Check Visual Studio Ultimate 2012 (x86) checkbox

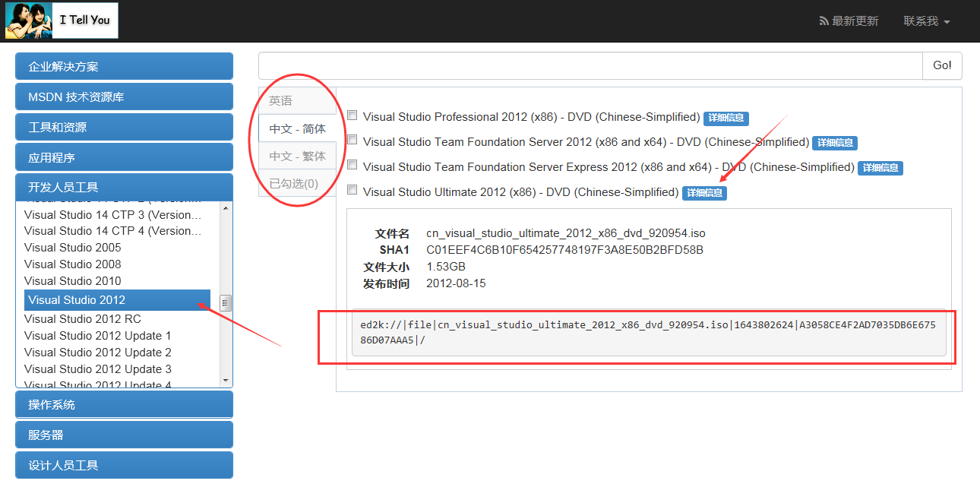tap(352, 190)
